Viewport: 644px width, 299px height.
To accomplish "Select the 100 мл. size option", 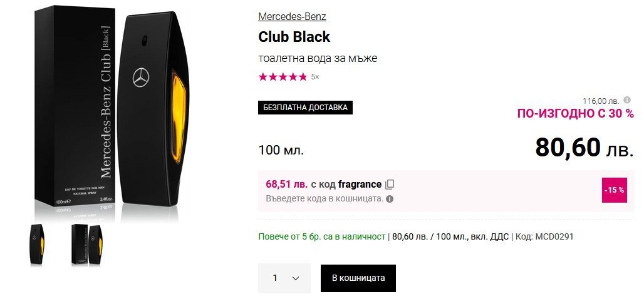I will click(x=281, y=150).
